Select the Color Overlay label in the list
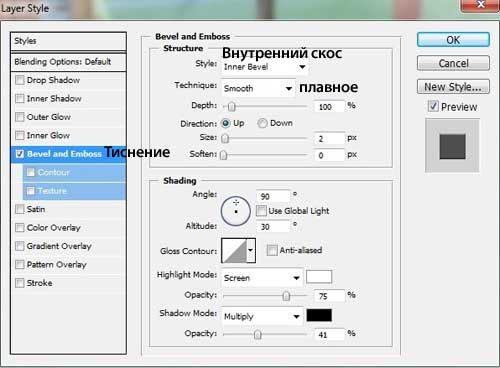This screenshot has height=368, width=500. [x=54, y=228]
